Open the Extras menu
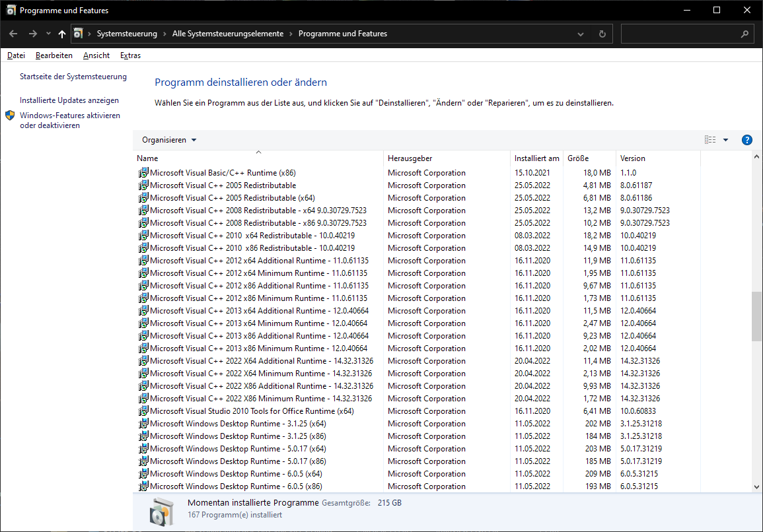The image size is (763, 532). (130, 55)
